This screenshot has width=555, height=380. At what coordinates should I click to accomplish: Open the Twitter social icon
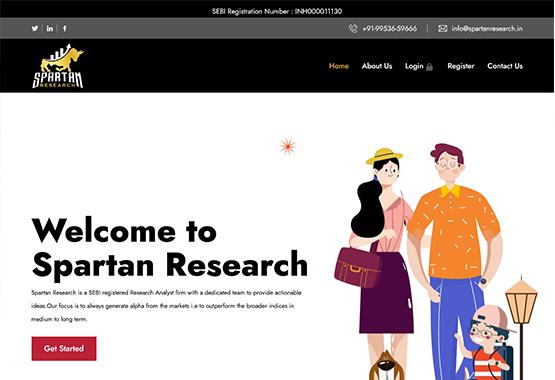35,28
